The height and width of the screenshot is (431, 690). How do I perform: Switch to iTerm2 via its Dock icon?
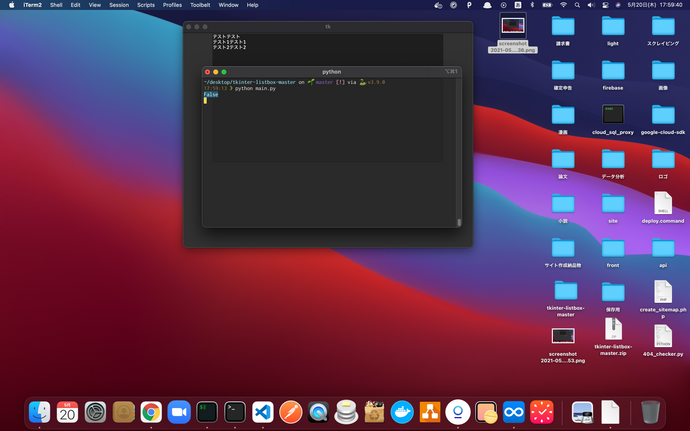coord(207,413)
